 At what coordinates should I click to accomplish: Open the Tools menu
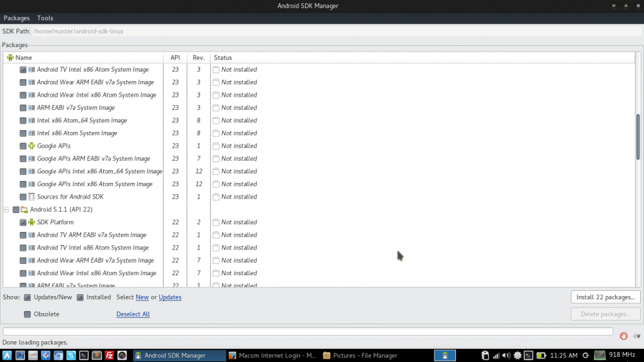(45, 18)
